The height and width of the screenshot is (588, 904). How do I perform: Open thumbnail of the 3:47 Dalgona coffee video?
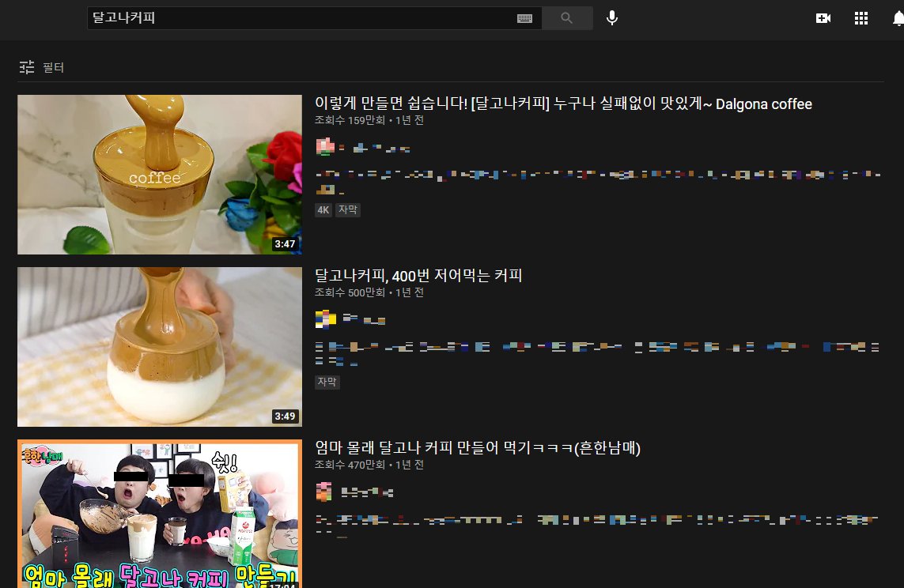(x=160, y=175)
